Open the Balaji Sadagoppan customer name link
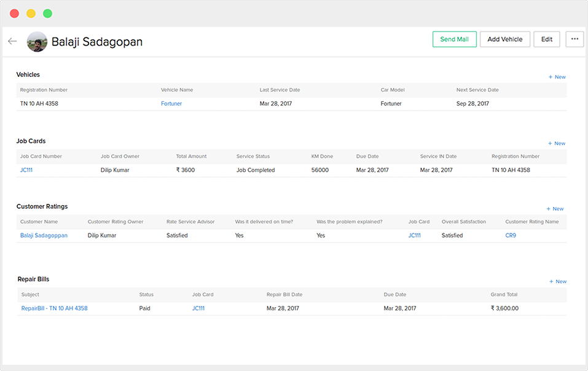The height and width of the screenshot is (371, 588). point(44,235)
